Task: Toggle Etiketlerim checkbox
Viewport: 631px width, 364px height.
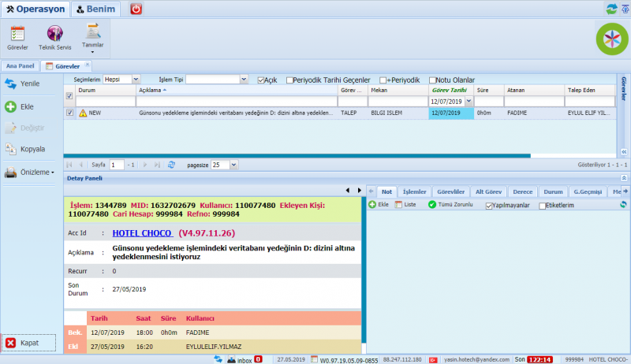Action: click(542, 206)
